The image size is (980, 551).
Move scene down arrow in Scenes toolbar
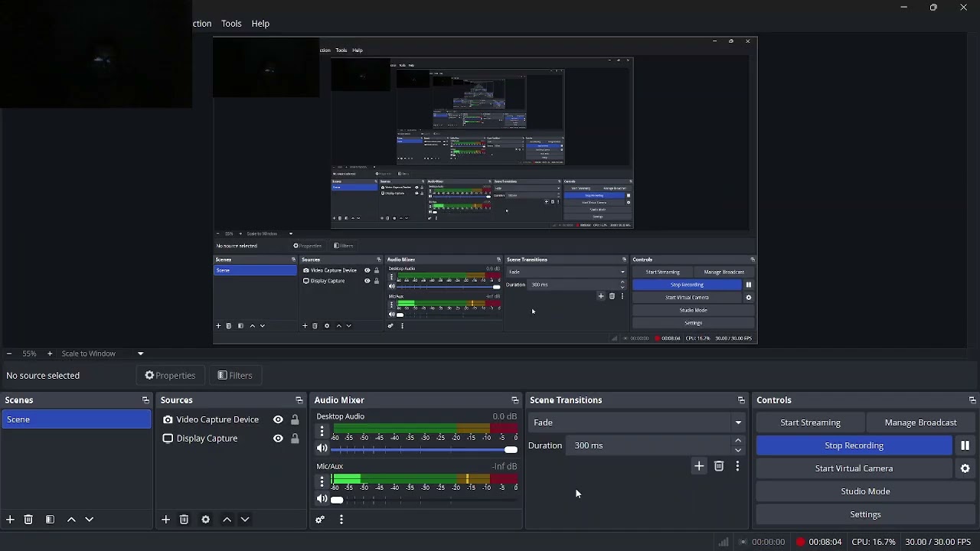coord(90,520)
